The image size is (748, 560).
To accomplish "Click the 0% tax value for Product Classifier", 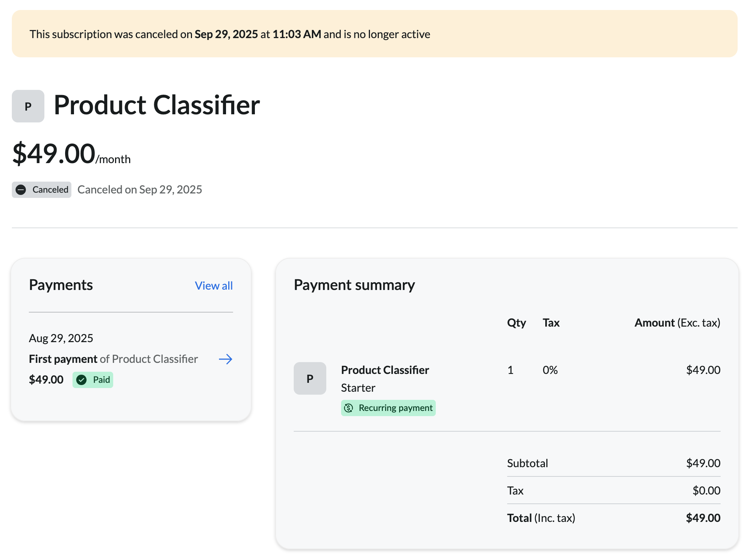I will 550,370.
